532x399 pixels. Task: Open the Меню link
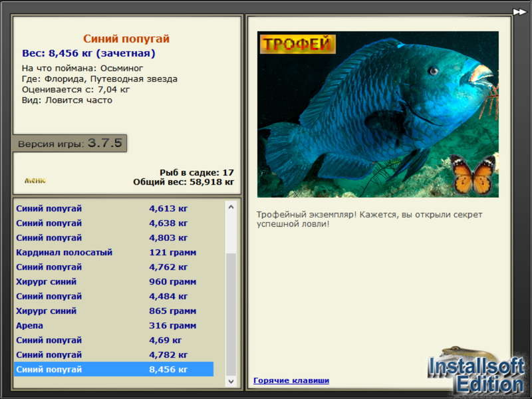coord(35,180)
